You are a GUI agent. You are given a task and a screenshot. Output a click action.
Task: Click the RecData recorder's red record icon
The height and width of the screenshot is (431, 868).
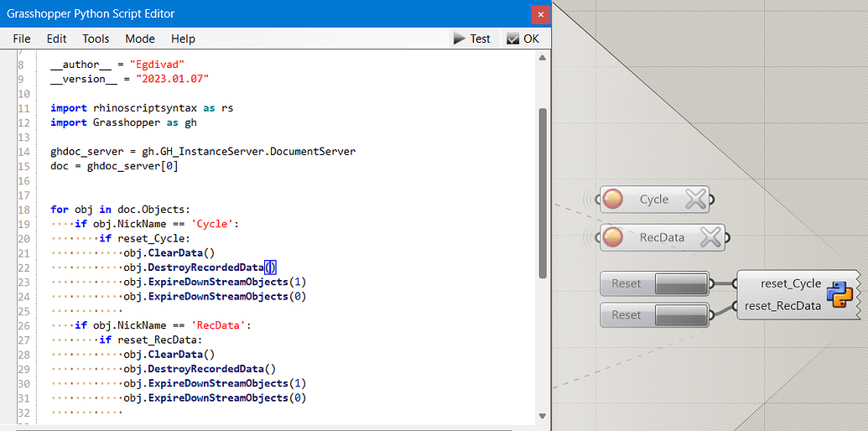coord(613,237)
